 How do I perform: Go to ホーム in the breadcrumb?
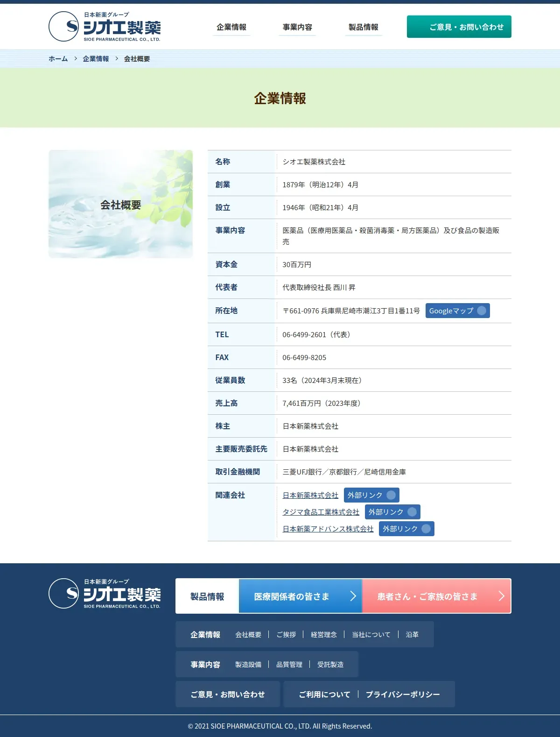click(x=58, y=59)
